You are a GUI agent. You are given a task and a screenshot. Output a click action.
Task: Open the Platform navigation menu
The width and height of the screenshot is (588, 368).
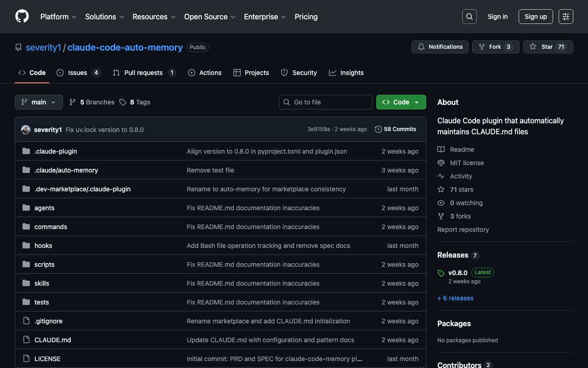(58, 17)
